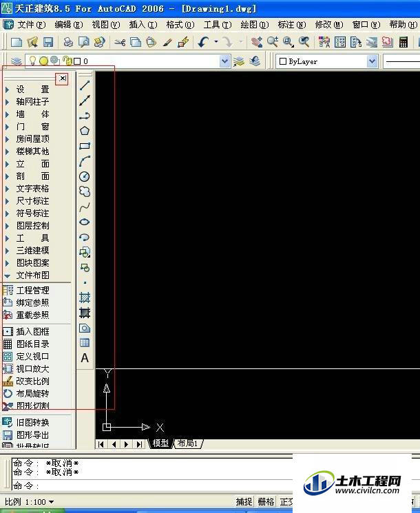This screenshot has height=513, width=420.
Task: Toggle the layer 0 lightbulb on/off
Action: [x=32, y=61]
